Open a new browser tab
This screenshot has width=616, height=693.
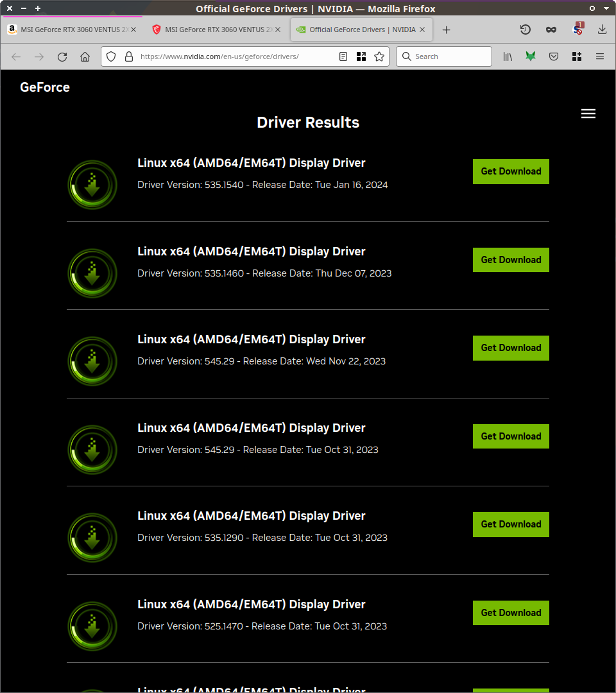click(x=447, y=30)
